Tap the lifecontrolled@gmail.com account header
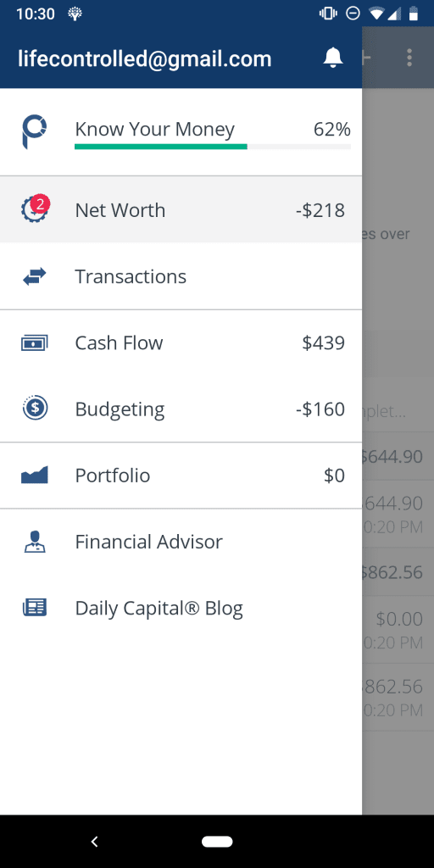Image resolution: width=434 pixels, height=868 pixels. click(144, 58)
